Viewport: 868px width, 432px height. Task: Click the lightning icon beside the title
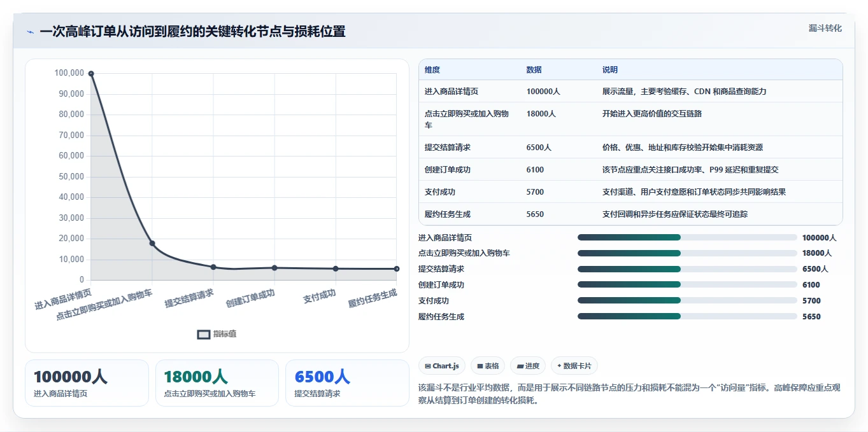tap(30, 32)
